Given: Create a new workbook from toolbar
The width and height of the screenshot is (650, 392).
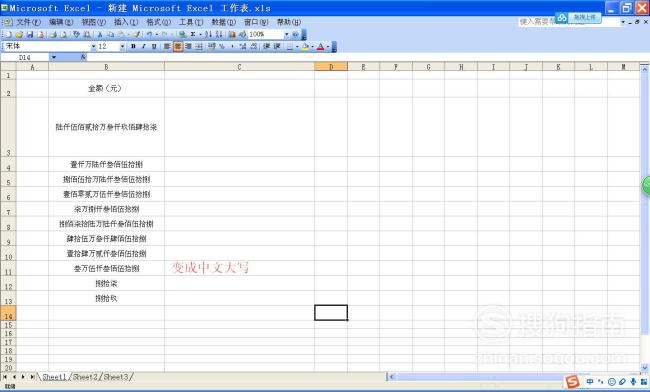Looking at the screenshot, I should click(8, 34).
